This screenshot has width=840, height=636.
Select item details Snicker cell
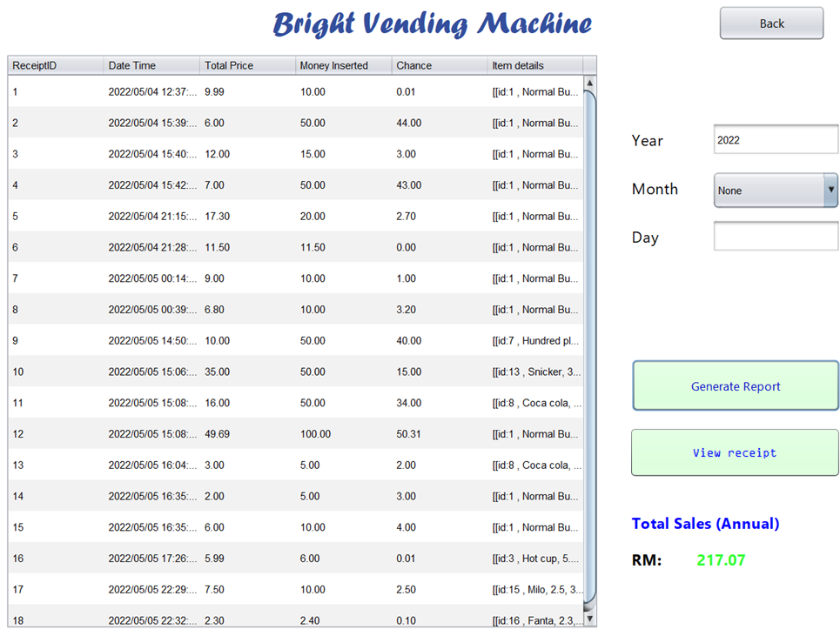click(x=535, y=371)
